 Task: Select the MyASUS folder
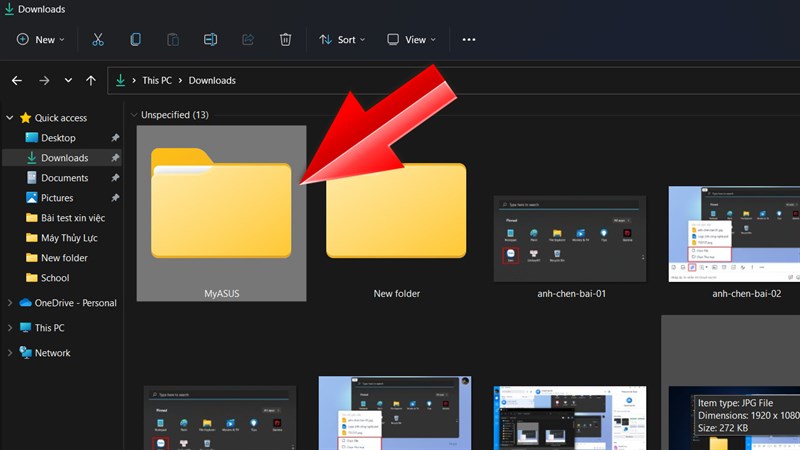pos(221,213)
